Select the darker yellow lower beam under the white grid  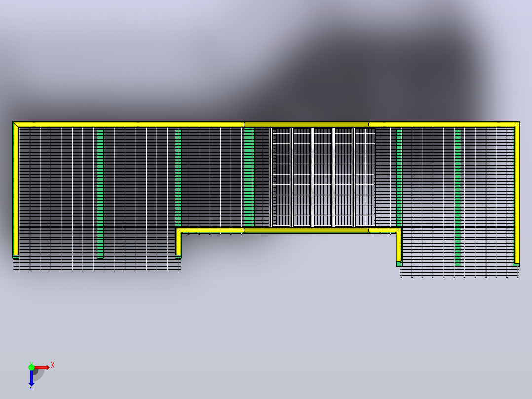(x=306, y=231)
